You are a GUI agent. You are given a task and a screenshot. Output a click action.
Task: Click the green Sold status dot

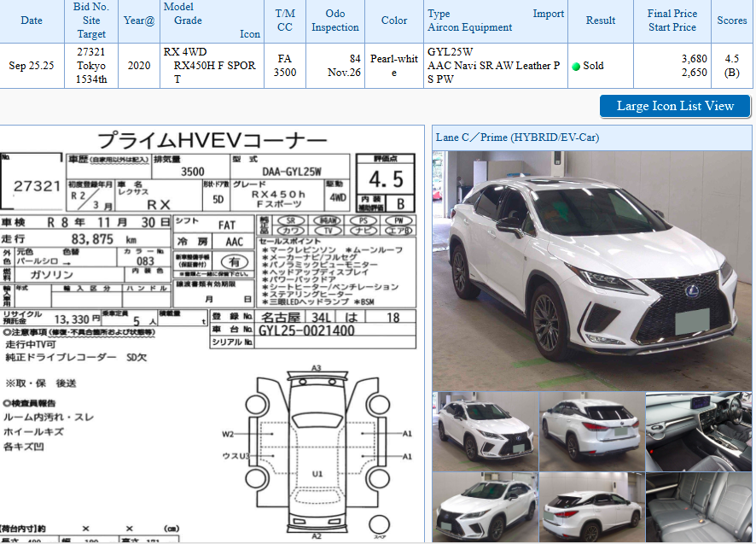pos(576,67)
